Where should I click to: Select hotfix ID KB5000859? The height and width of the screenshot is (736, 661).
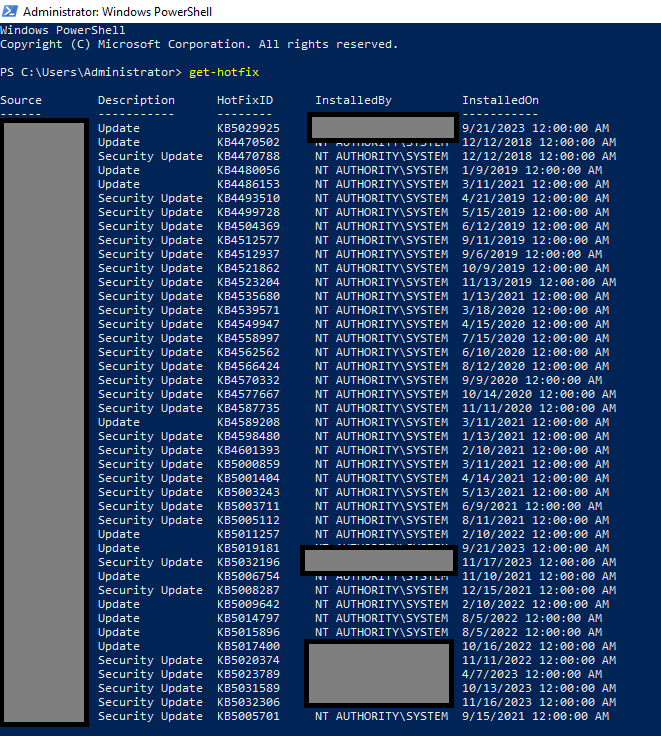[248, 464]
